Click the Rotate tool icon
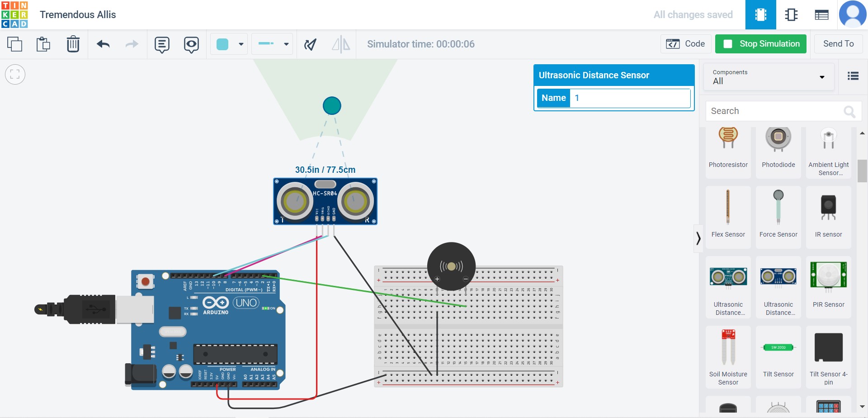This screenshot has height=418, width=868. click(x=310, y=44)
